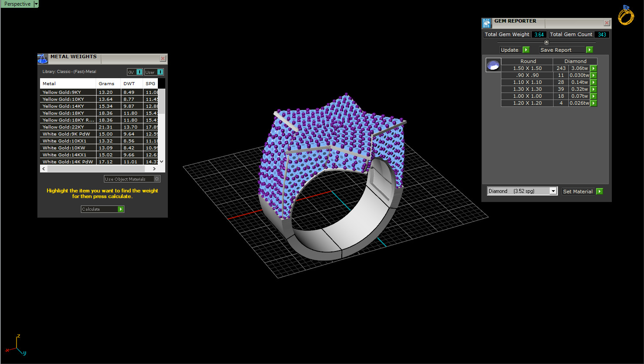Click the Gem Reporter panel icon
Screen dimensions: 644x364
click(x=487, y=23)
